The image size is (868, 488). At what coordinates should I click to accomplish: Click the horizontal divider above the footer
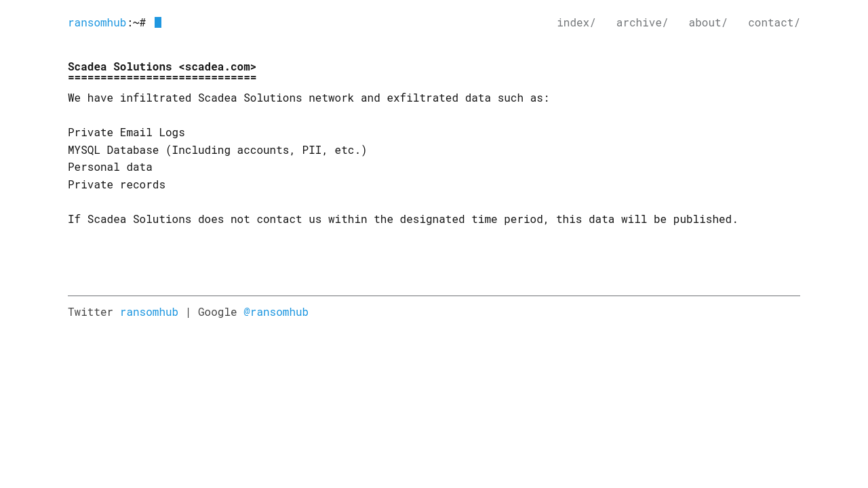pos(434,296)
